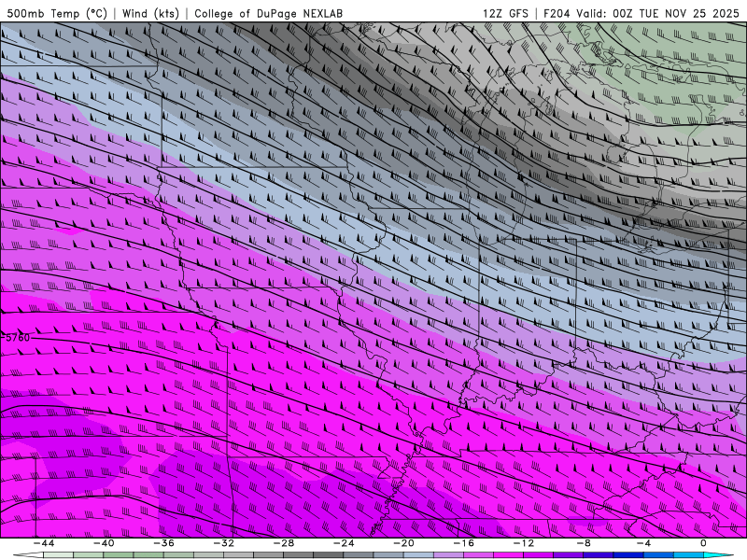The height and width of the screenshot is (560, 747).
Task: Click the '-12' colorbar tick label
Action: (x=524, y=543)
